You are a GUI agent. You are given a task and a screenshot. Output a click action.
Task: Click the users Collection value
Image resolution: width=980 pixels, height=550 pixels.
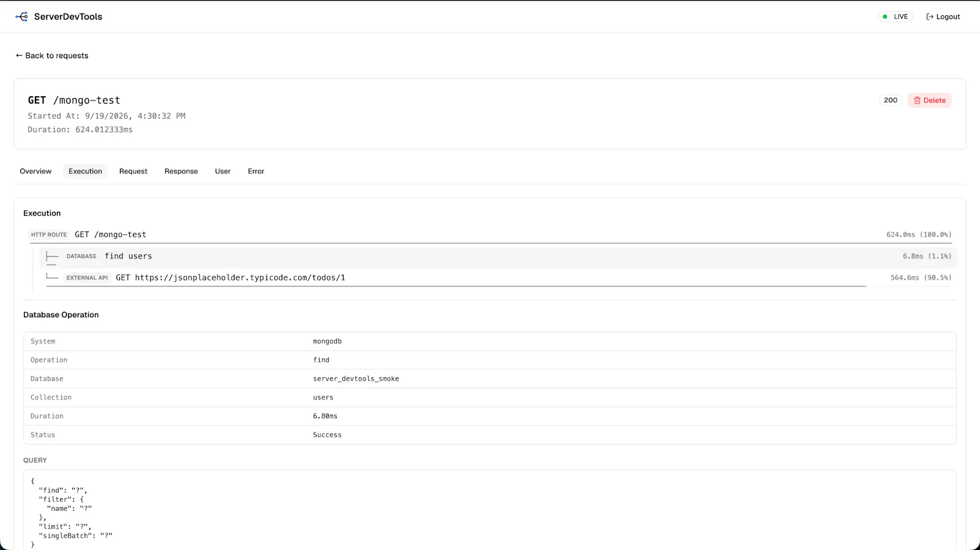coord(323,397)
